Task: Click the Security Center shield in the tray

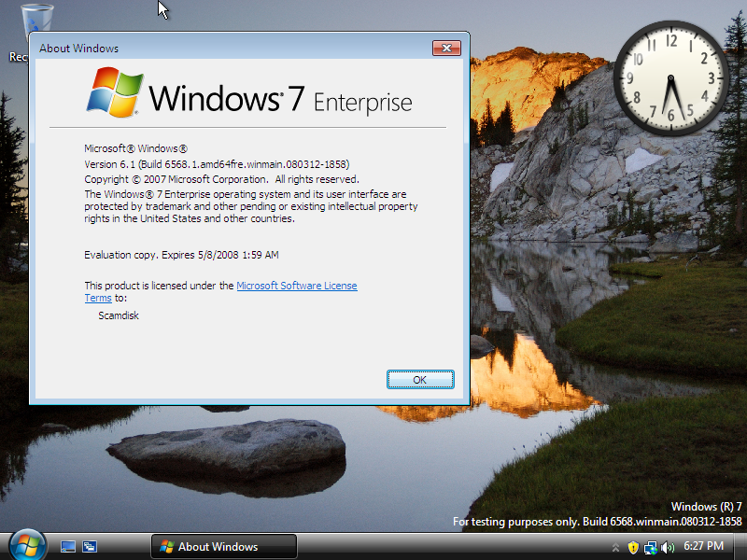Action: click(x=633, y=548)
